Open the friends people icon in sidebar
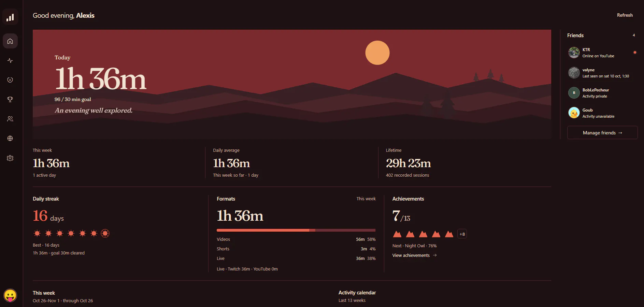 [10, 119]
